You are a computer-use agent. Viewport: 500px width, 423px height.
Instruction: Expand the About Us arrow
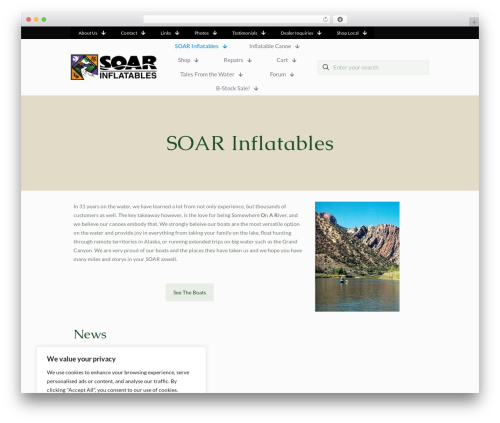click(103, 33)
